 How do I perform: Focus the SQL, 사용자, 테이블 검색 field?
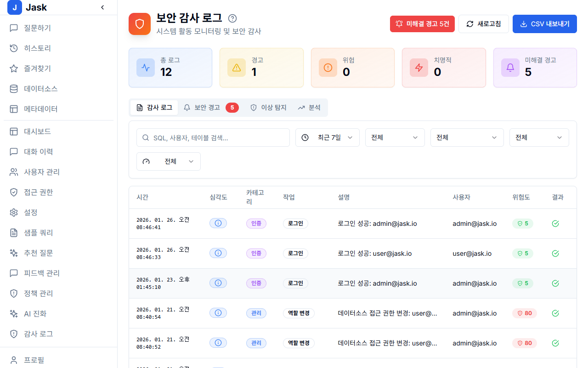coord(213,138)
